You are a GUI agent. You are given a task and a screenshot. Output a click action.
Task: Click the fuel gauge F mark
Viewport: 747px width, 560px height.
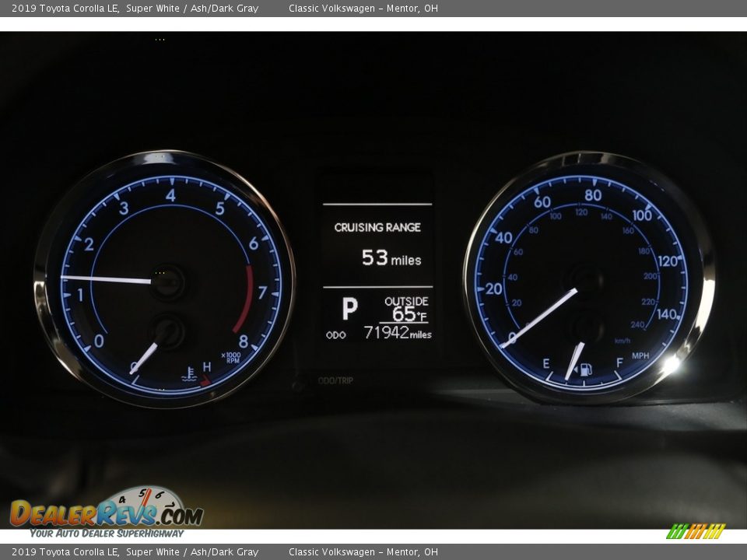point(619,362)
